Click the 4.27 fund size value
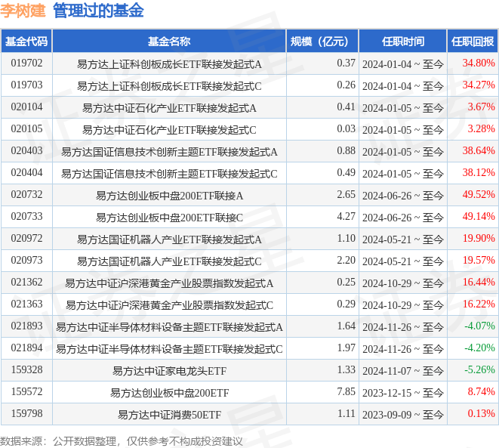Viewport: 499px width, 448px height. tap(347, 217)
